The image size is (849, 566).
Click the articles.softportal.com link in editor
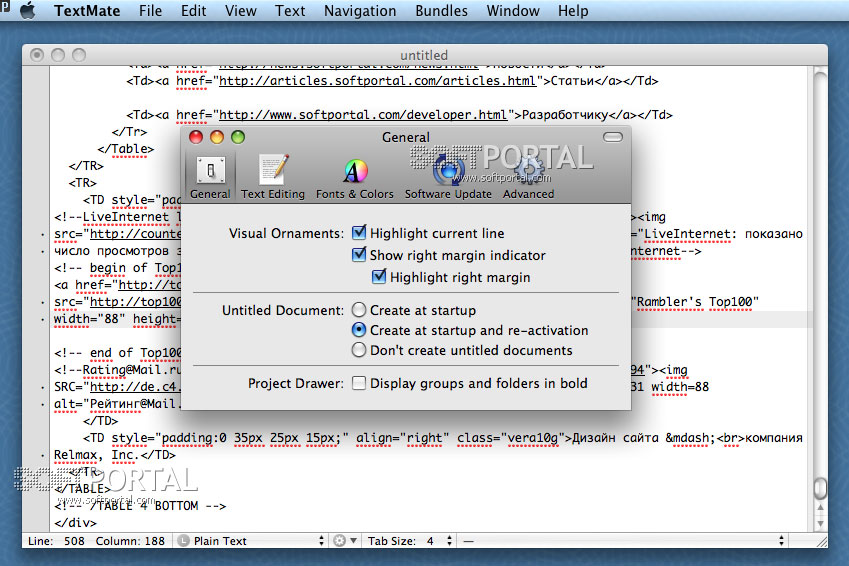tap(377, 81)
